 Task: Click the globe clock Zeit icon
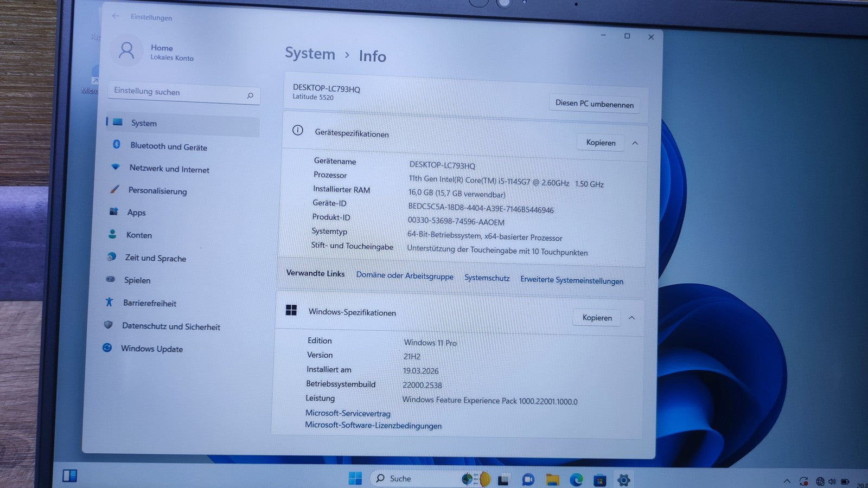point(111,256)
